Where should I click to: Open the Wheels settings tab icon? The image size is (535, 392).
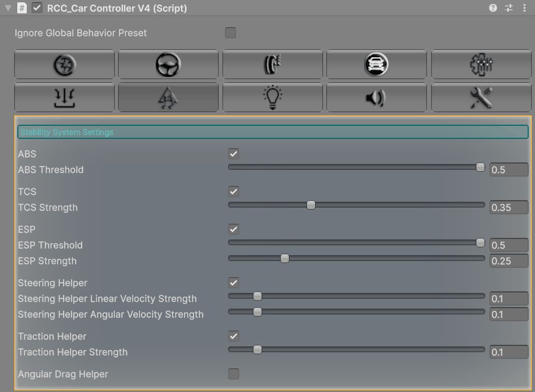(x=65, y=64)
